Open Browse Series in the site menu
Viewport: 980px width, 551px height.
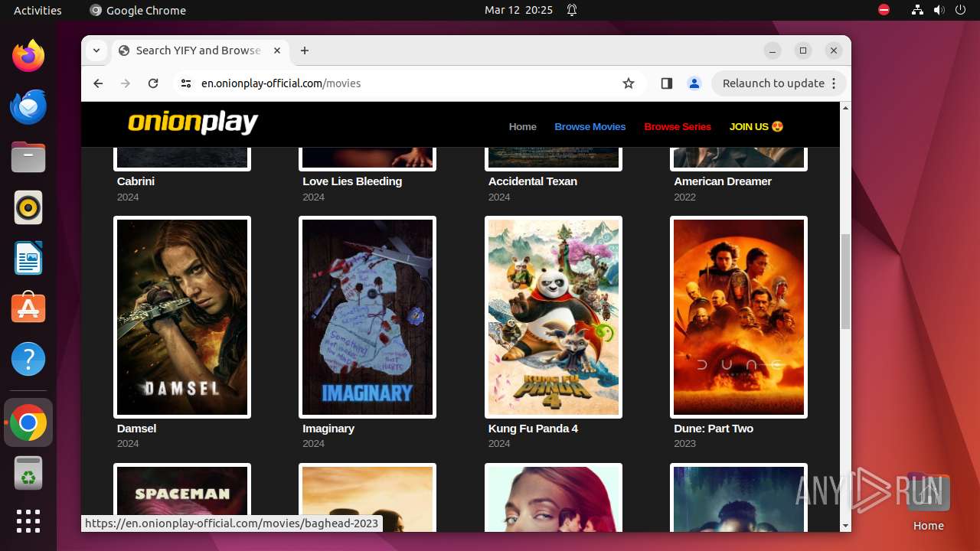click(678, 126)
